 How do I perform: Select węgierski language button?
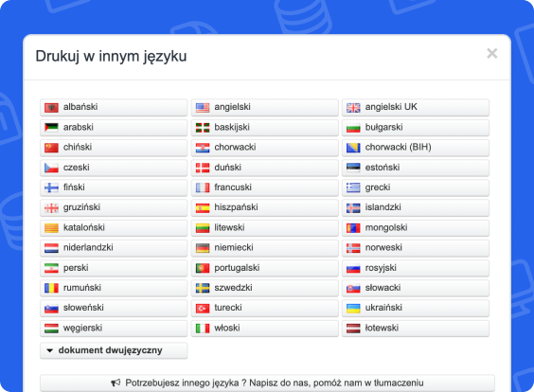point(114,328)
